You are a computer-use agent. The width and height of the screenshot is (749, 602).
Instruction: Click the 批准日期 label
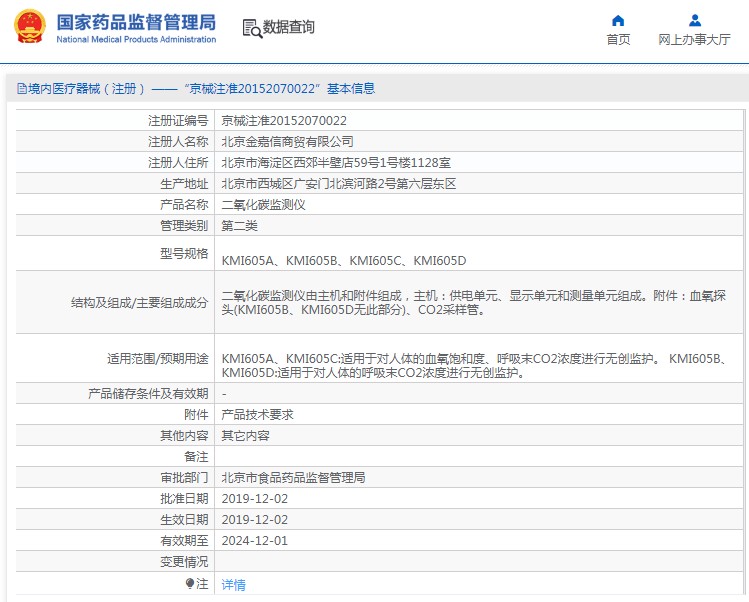pyautogui.click(x=184, y=499)
